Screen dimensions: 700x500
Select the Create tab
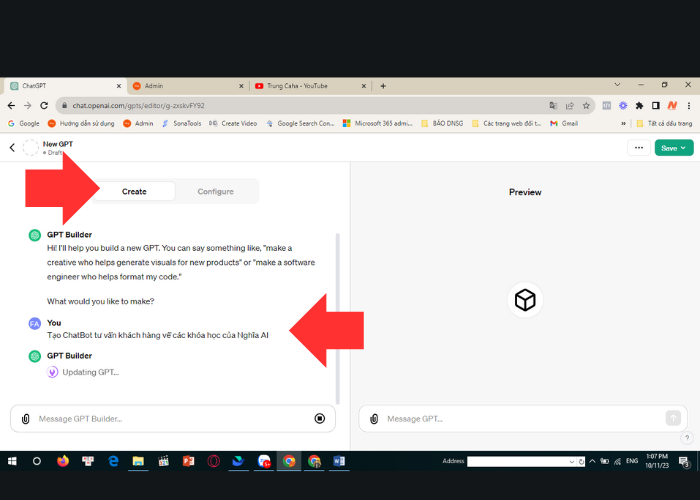pos(134,191)
